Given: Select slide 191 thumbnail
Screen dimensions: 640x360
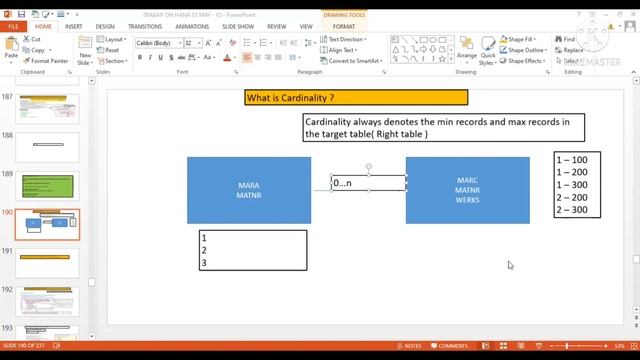Looking at the screenshot, I should point(47,263).
